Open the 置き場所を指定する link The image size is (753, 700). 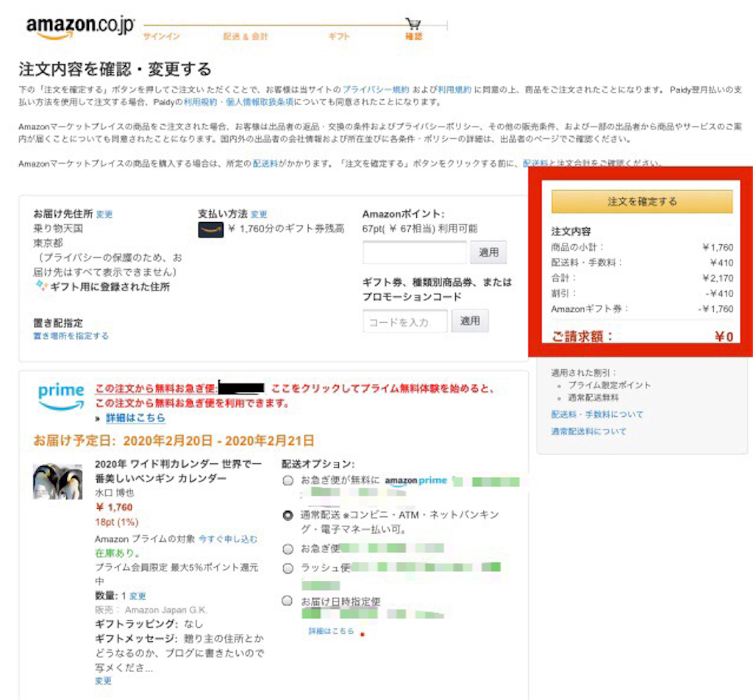pyautogui.click(x=71, y=335)
